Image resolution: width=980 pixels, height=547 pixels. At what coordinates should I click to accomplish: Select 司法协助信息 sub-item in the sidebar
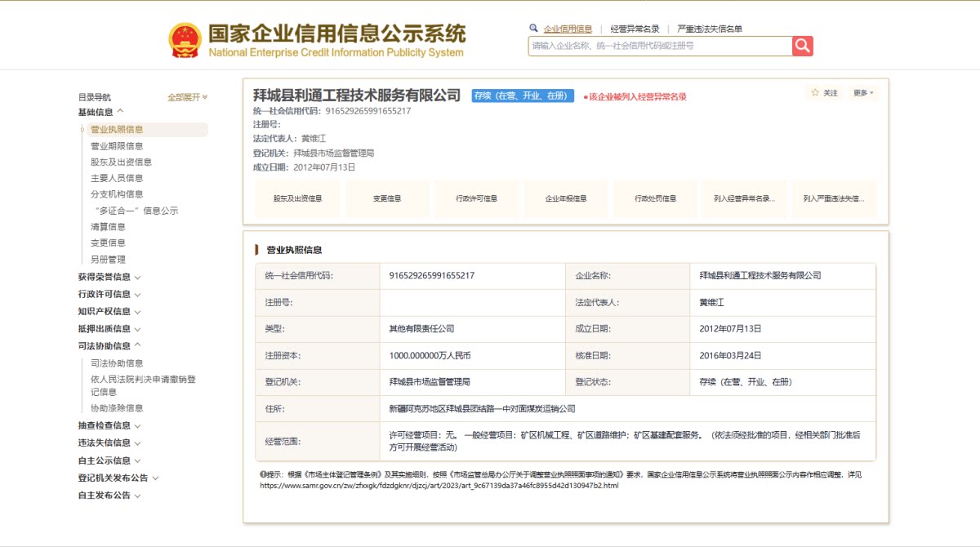117,363
